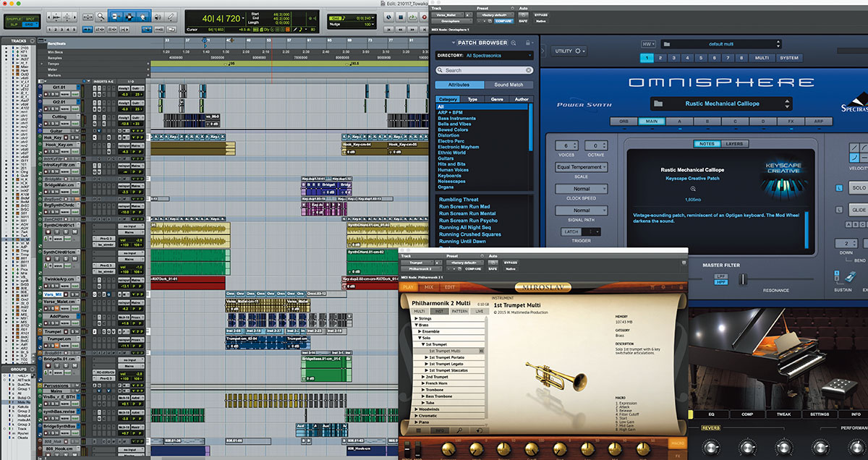The height and width of the screenshot is (460, 868).
Task: Click the Miroslav lock icon
Action: pyautogui.click(x=681, y=287)
